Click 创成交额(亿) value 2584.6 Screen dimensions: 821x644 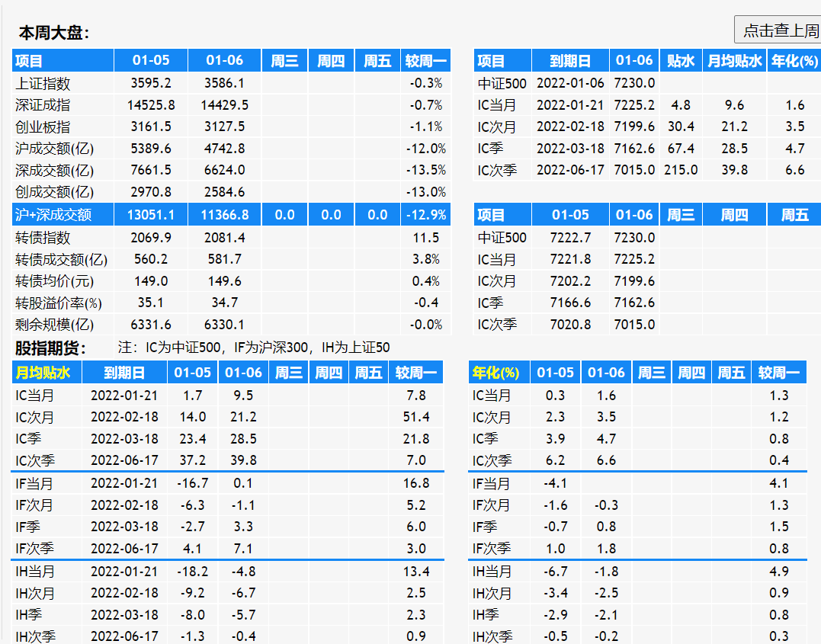click(224, 191)
